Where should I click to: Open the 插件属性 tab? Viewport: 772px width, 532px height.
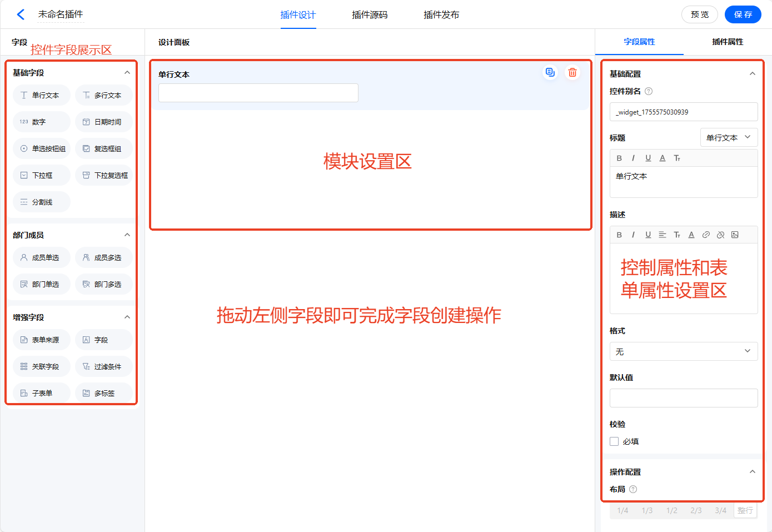tap(728, 42)
